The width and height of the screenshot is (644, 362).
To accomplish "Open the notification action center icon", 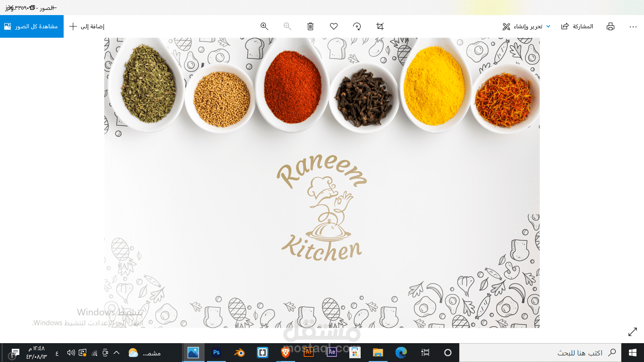I will (x=15, y=353).
